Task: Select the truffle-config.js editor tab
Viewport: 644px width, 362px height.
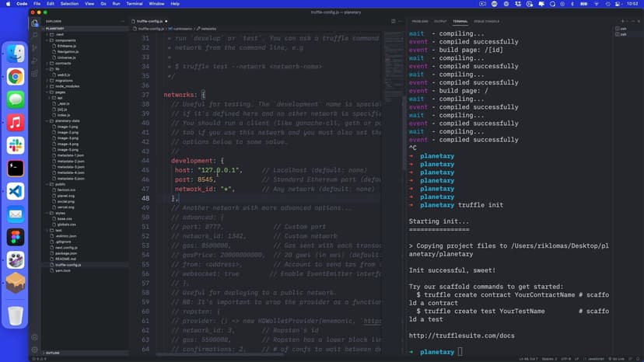Action: click(x=151, y=21)
